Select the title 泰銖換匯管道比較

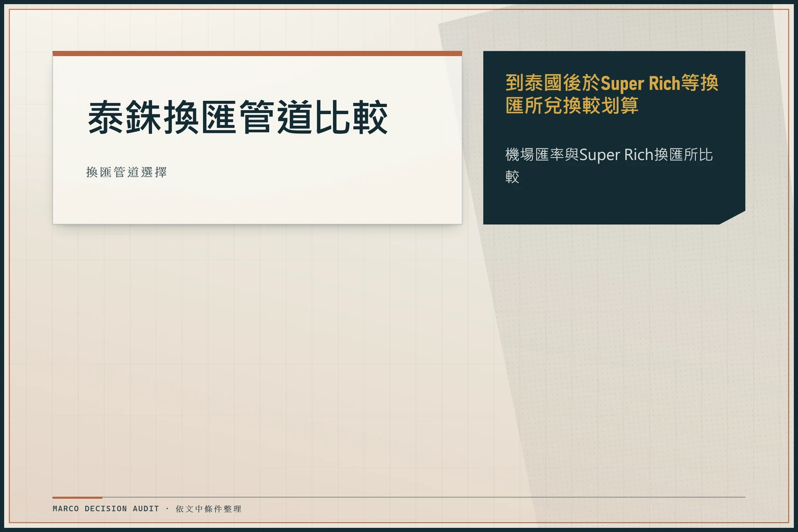coord(237,118)
